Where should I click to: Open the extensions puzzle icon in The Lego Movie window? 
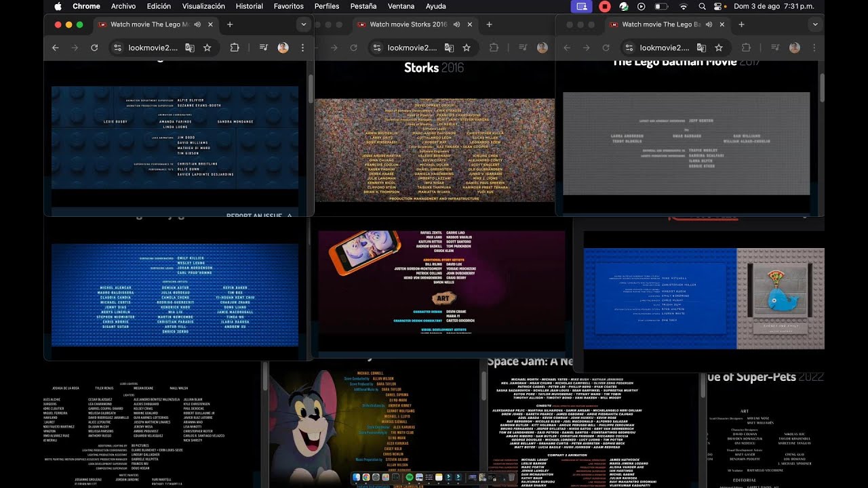[x=235, y=47]
